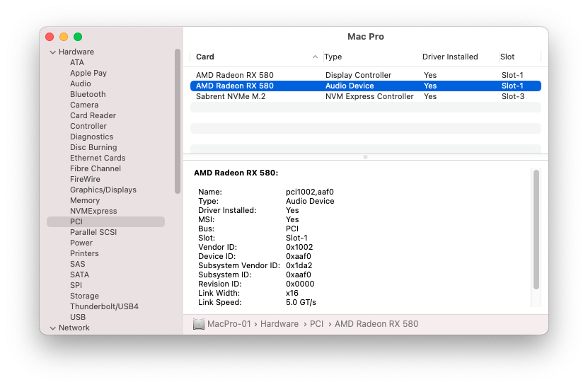Open USB in the sidebar
Screen dimensions: 588x387
(x=78, y=317)
